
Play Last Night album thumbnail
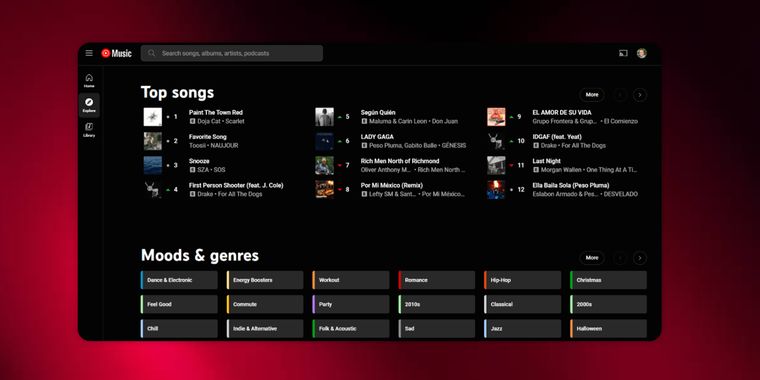pyautogui.click(x=496, y=165)
